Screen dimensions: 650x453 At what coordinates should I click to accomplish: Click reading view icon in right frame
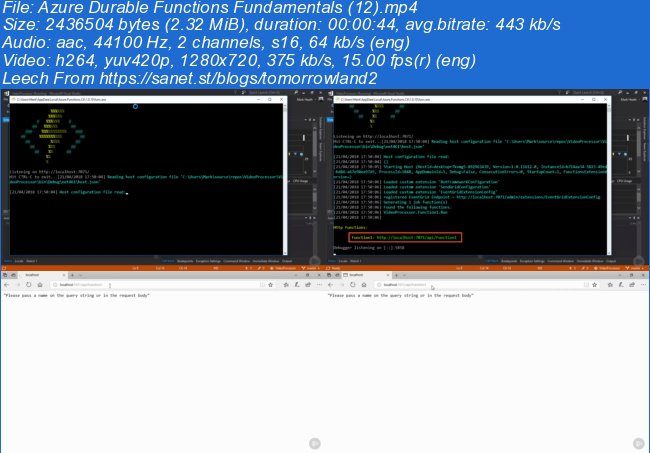click(x=586, y=285)
